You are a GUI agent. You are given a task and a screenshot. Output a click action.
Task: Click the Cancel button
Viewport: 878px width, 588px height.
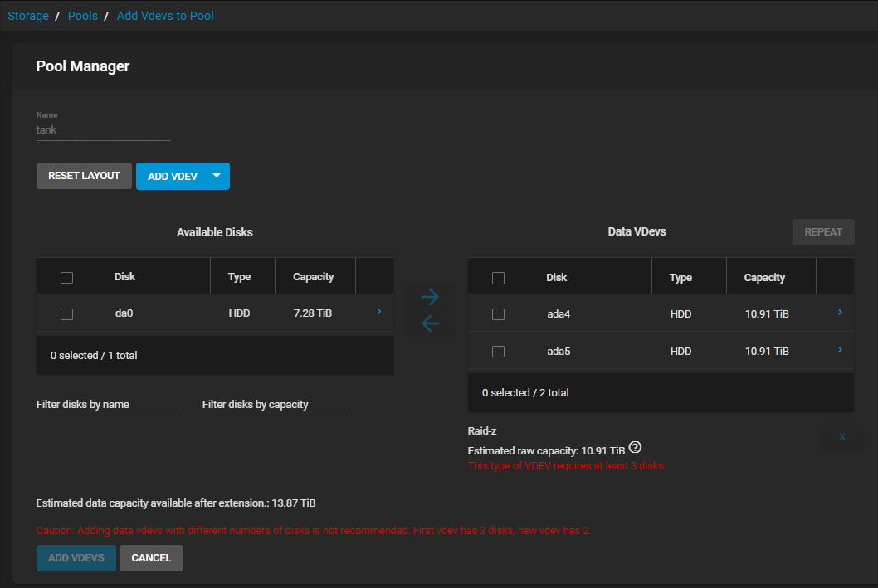151,558
